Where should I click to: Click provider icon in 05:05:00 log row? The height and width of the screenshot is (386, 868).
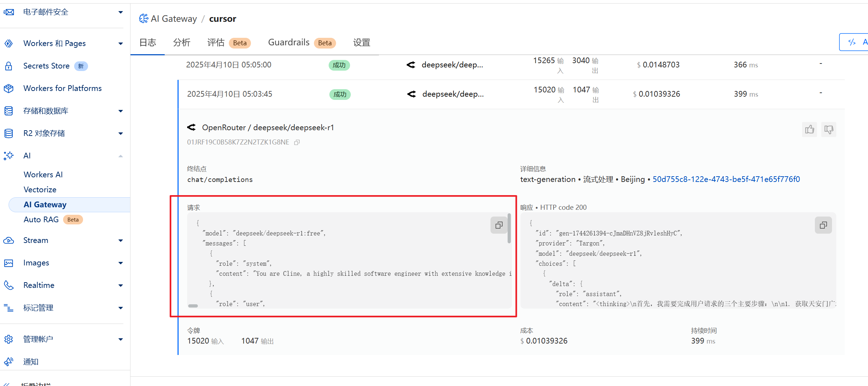coord(411,65)
